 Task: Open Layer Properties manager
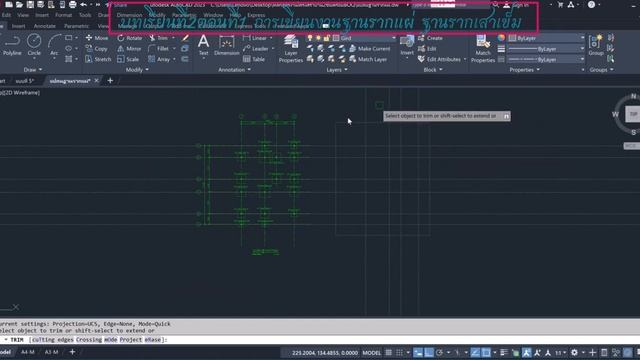tap(291, 48)
